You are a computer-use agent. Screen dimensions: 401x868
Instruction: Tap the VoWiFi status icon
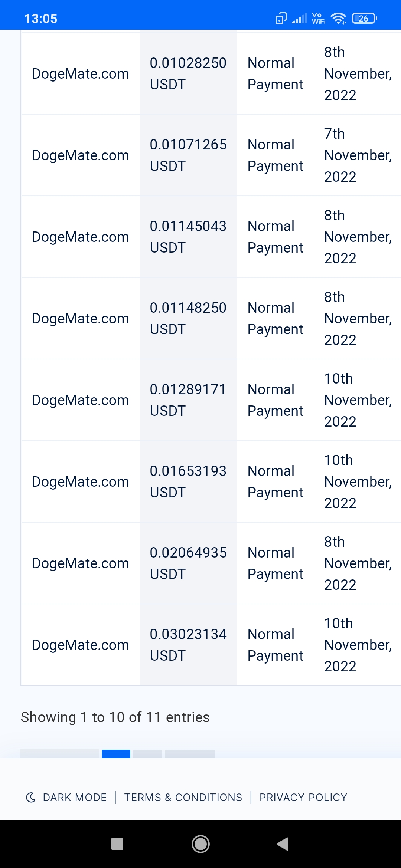[319, 18]
